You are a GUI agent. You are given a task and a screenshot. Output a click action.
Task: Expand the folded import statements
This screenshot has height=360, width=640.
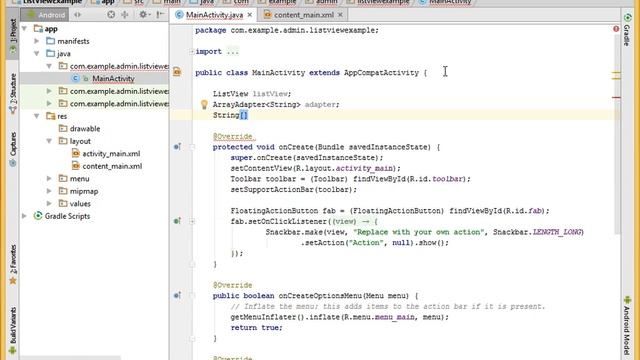pyautogui.click(x=191, y=51)
